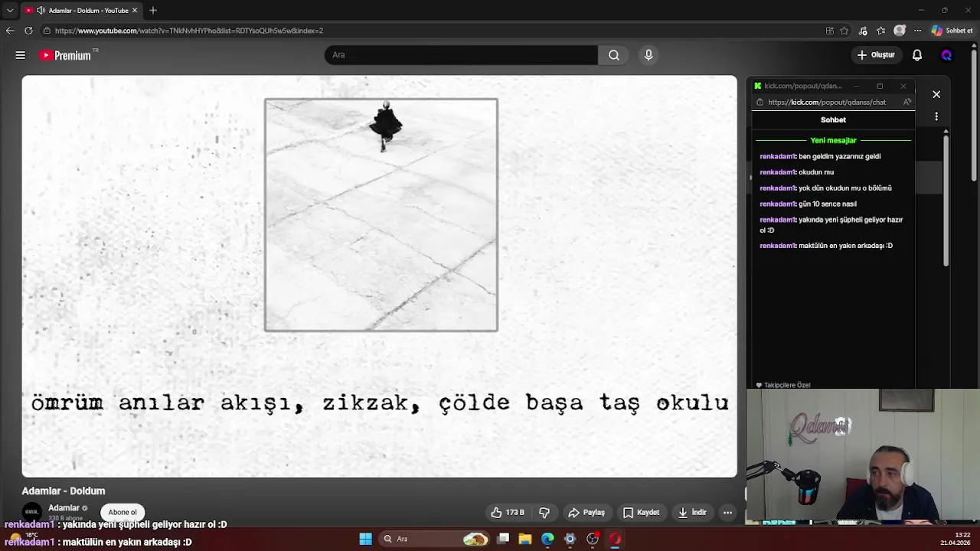Click the taskbar Ara search box
Viewport: 980px width, 551px height.
tap(435, 539)
